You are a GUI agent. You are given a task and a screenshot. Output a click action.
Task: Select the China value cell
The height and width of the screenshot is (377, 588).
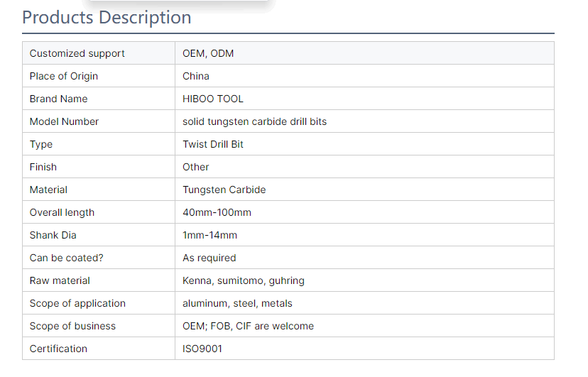[x=196, y=76]
